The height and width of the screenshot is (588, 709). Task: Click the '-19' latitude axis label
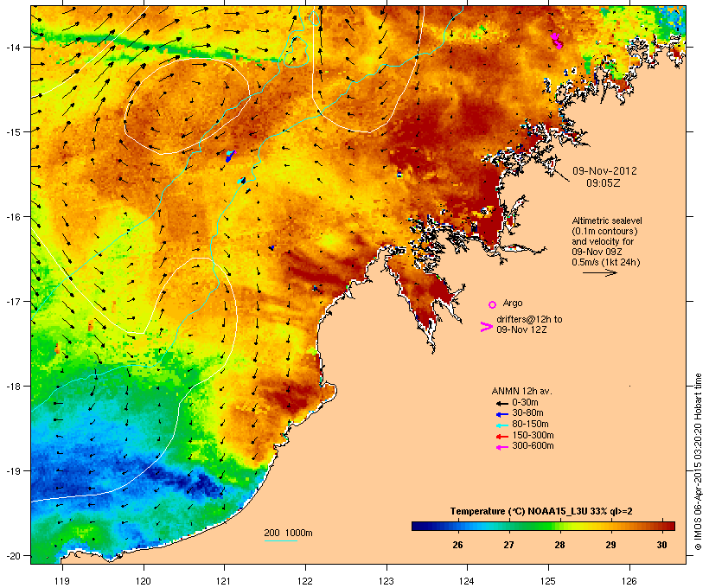12,471
